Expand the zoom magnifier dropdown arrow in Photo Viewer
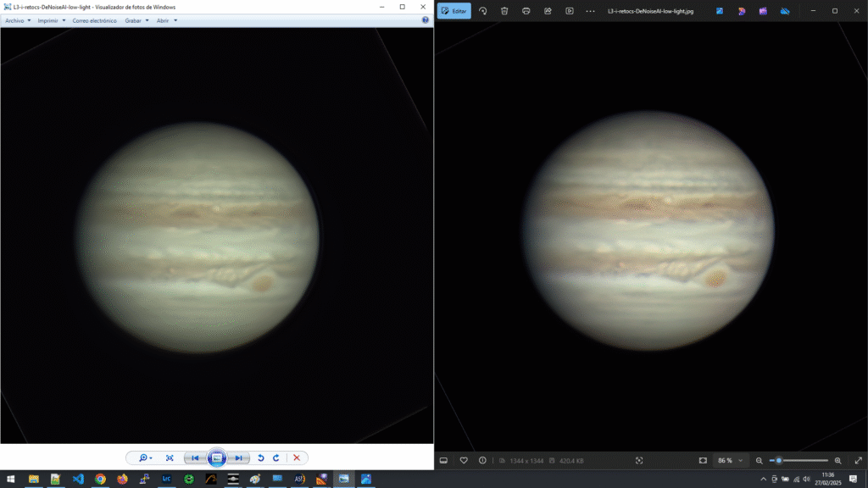 coord(151,458)
